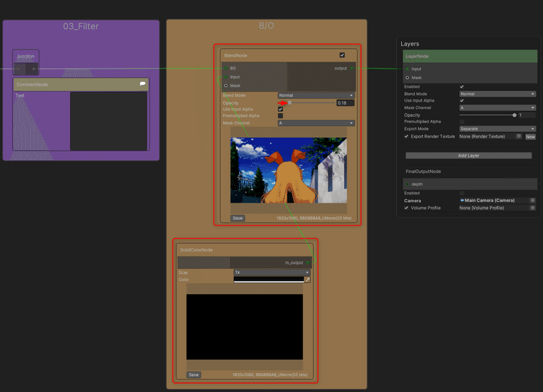
Task: Click the BlendNode BG input port
Action: coord(226,68)
